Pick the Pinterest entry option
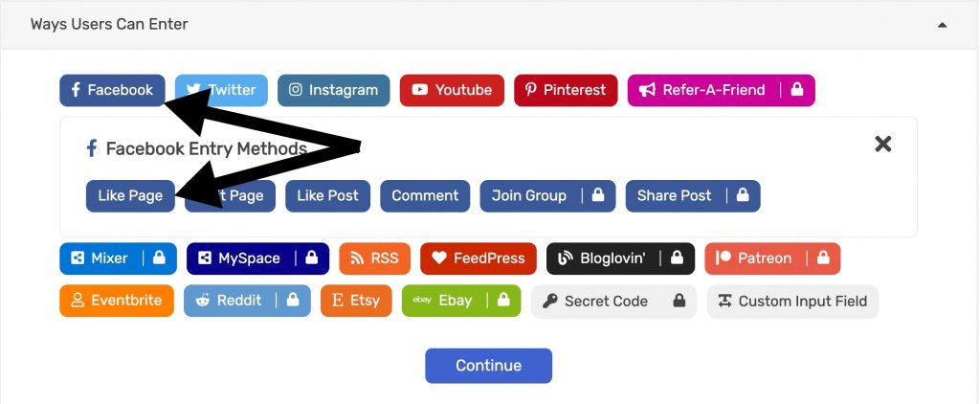The width and height of the screenshot is (980, 404). tap(566, 90)
